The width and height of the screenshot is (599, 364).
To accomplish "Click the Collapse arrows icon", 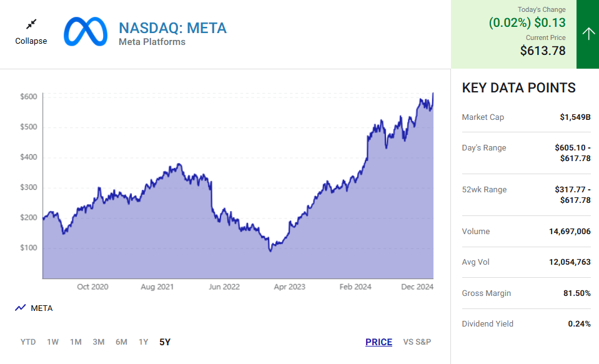I will click(x=31, y=24).
